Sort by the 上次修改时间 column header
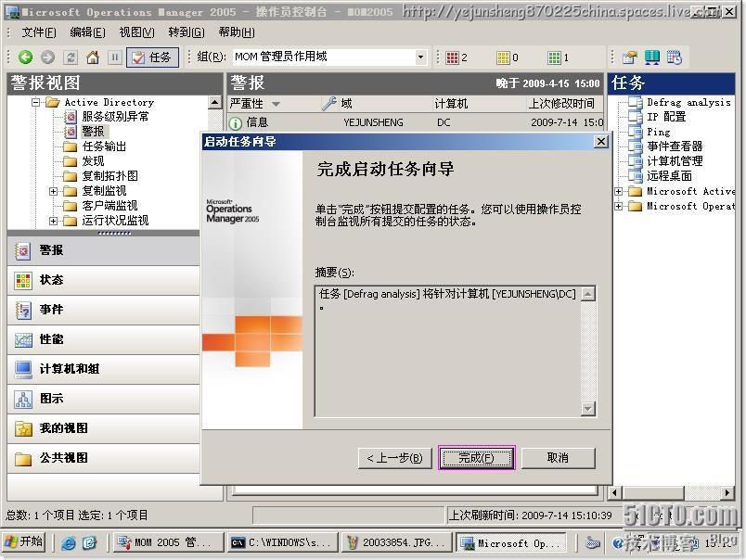 561,104
